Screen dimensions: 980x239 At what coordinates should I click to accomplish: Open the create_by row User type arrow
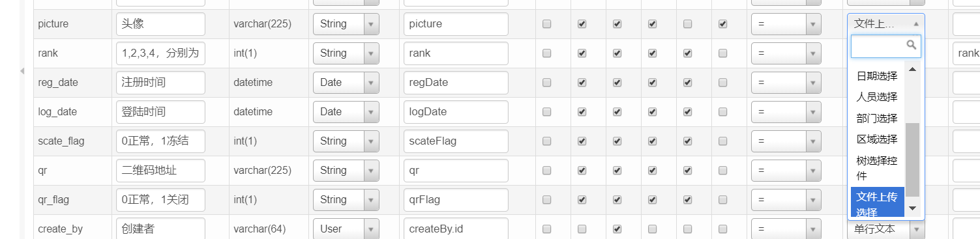point(371,229)
